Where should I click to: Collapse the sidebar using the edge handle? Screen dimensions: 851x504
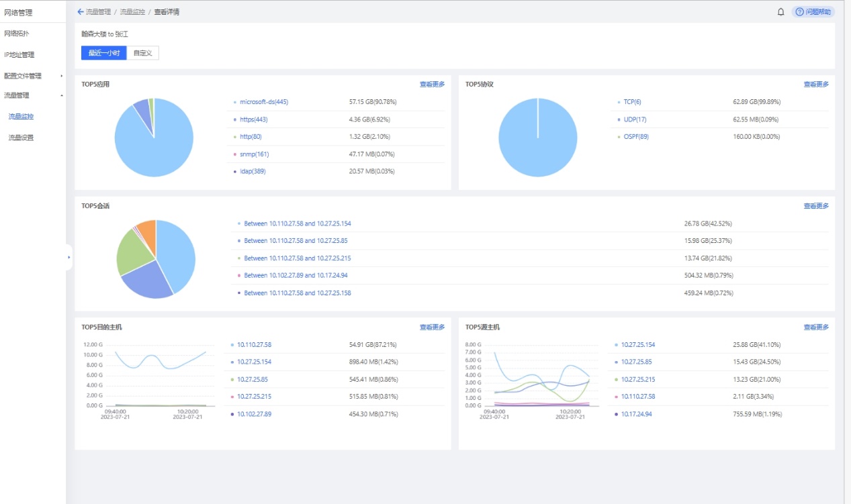(x=69, y=257)
